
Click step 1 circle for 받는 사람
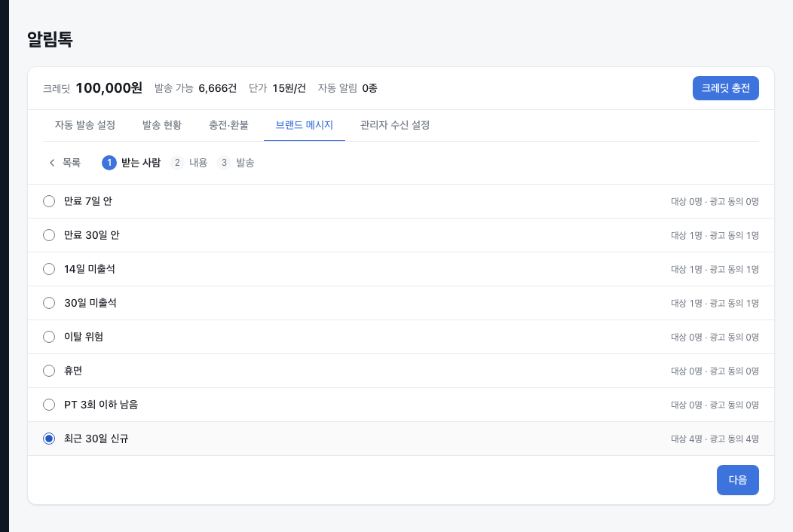(x=109, y=163)
